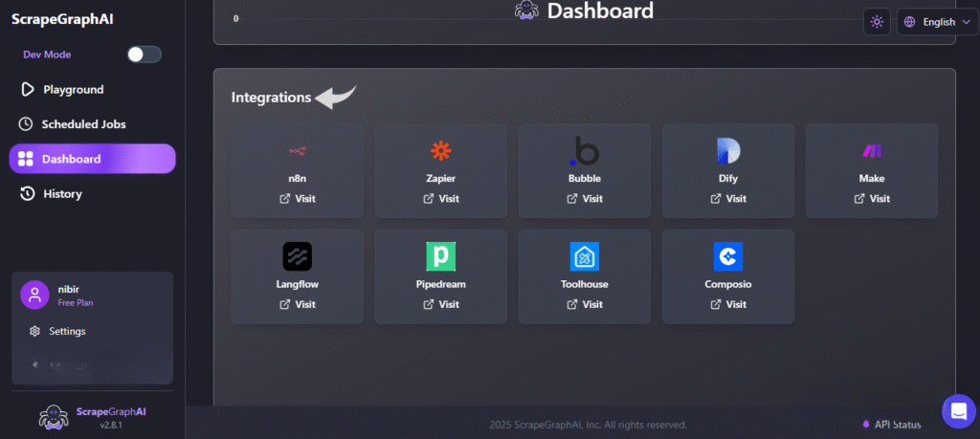Click the Zapier orange asterisk logo

440,151
